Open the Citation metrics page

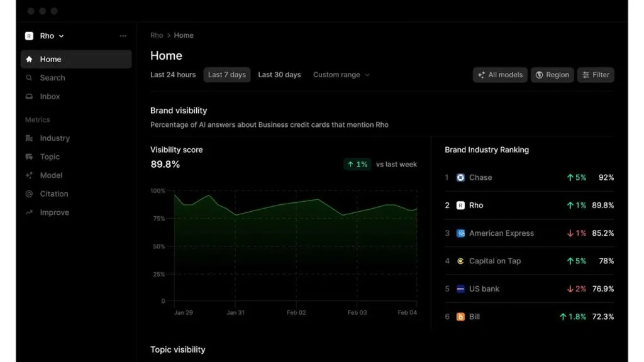(x=76, y=194)
